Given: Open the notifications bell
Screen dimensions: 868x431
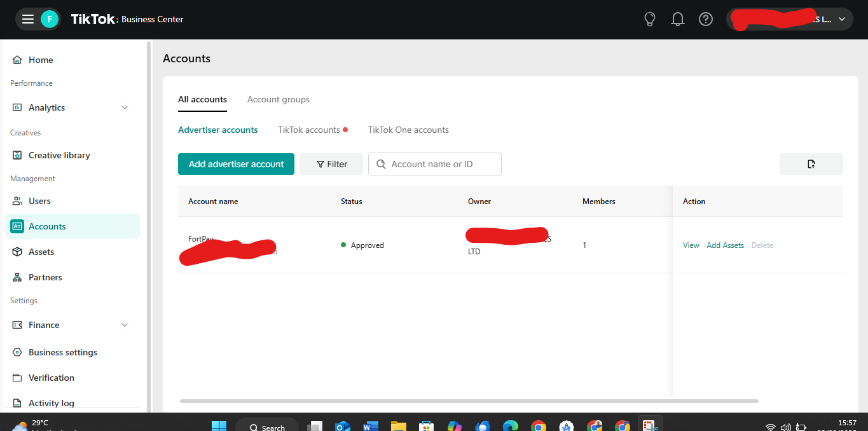Looking at the screenshot, I should click(x=677, y=19).
